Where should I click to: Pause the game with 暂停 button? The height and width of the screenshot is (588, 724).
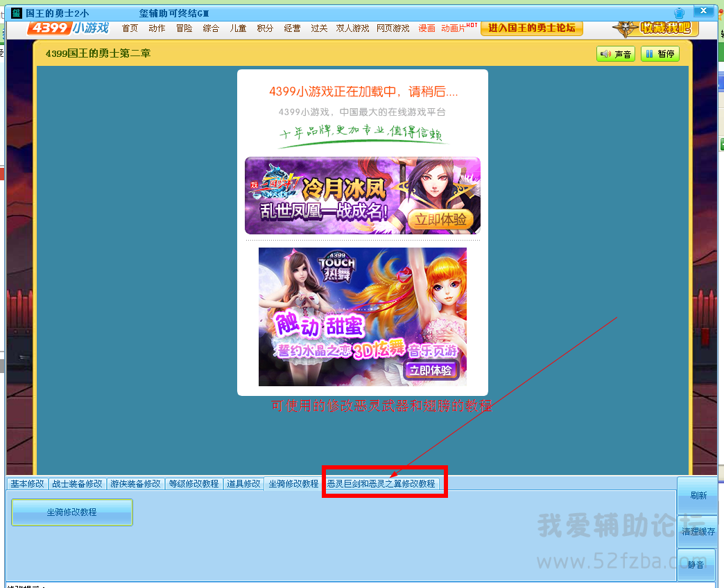660,54
